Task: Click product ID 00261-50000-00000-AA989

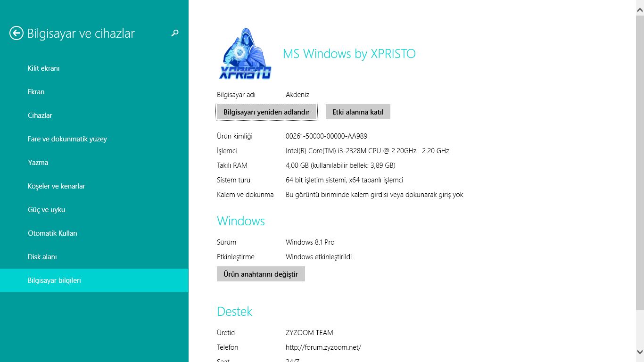Action: [x=326, y=136]
